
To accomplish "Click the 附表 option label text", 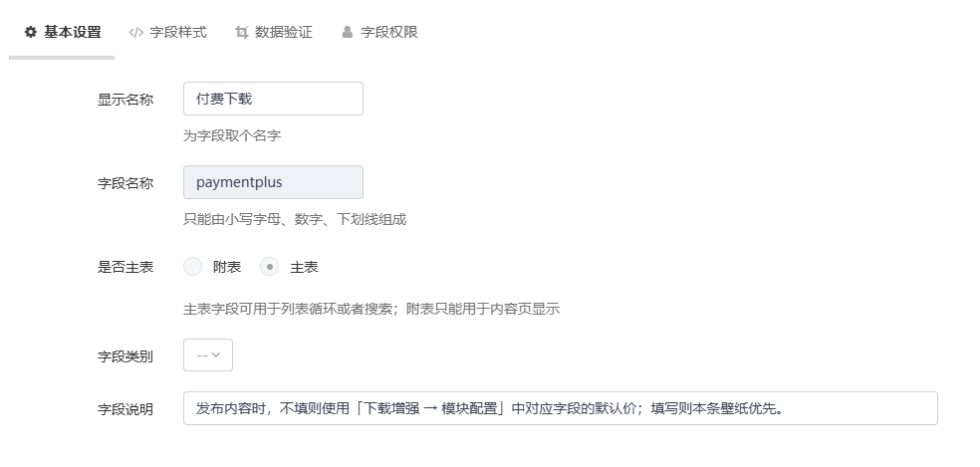I will click(x=227, y=267).
